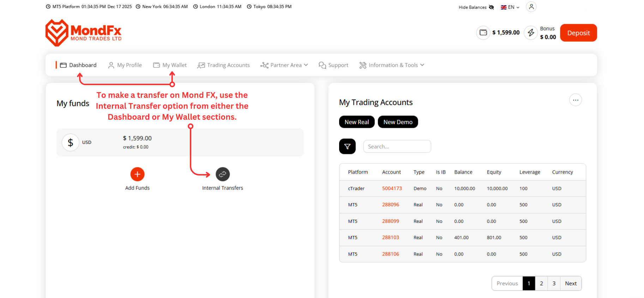Click the MondFx logo

(x=84, y=33)
